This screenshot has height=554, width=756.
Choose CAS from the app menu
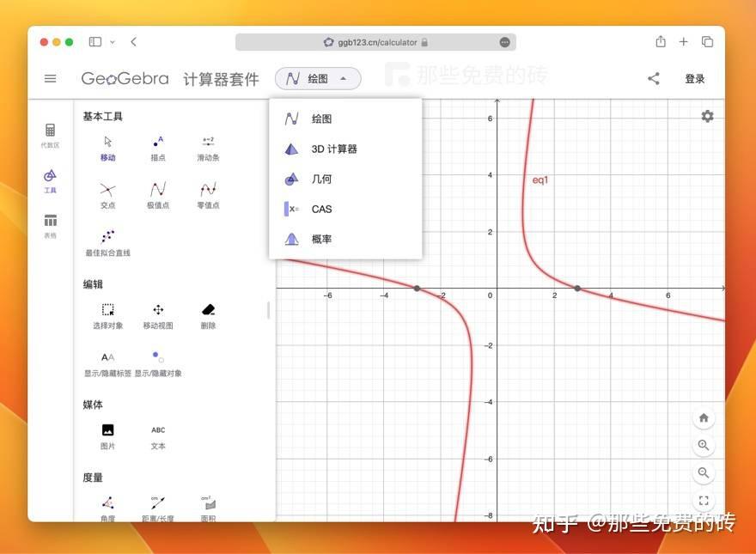pos(321,209)
